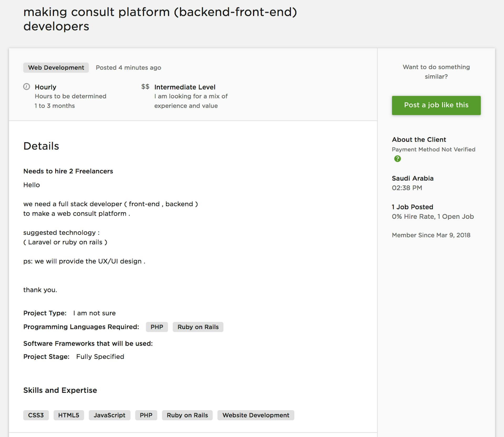Open the green question mark help icon
504x437 pixels.
click(397, 159)
